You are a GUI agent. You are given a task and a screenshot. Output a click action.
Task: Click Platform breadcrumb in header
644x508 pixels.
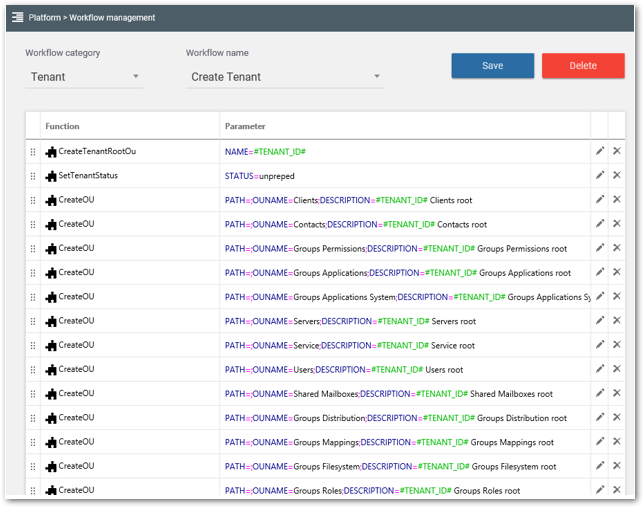[44, 18]
